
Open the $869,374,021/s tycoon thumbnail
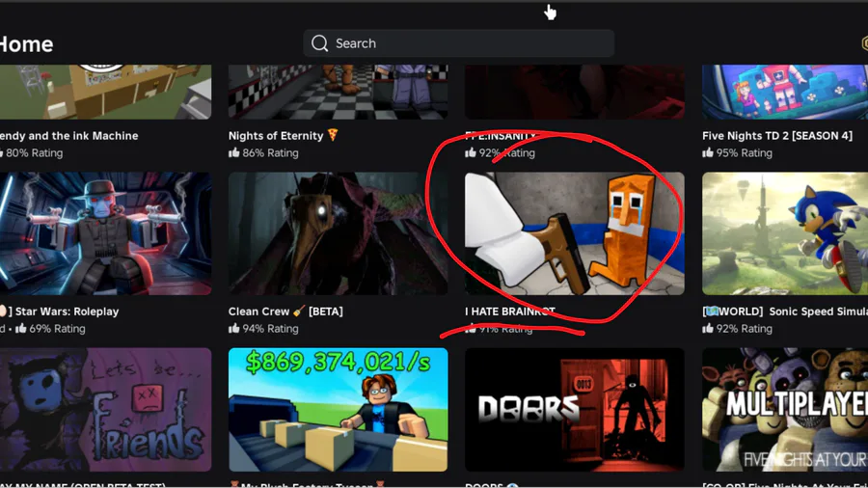(338, 410)
